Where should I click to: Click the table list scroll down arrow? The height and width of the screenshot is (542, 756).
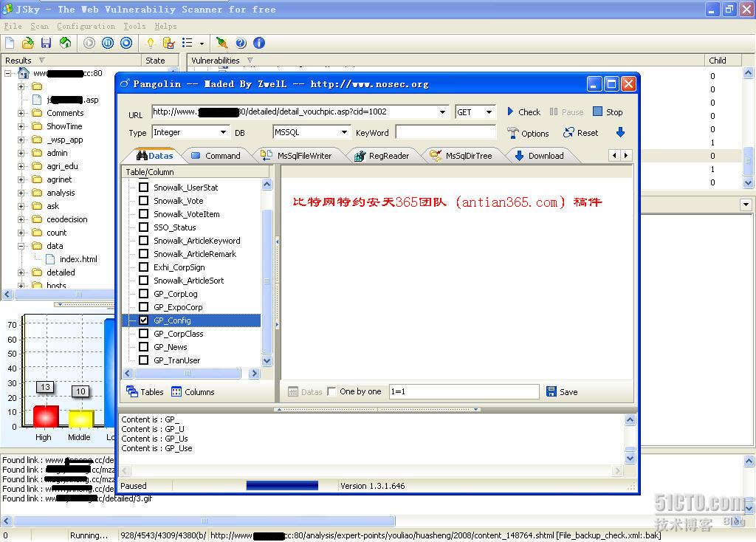click(267, 360)
